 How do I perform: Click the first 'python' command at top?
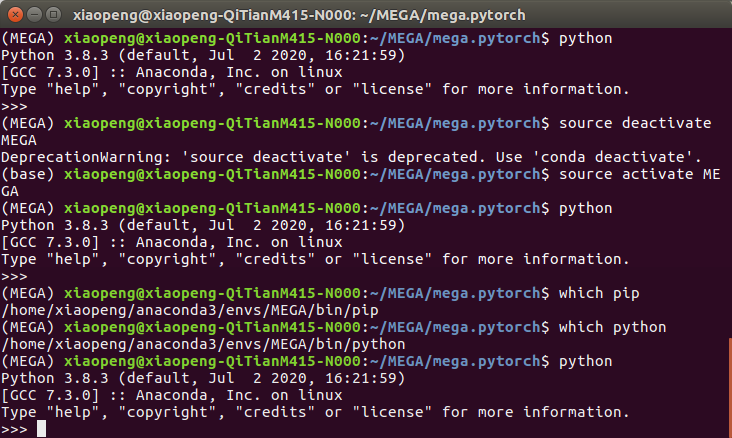pyautogui.click(x=585, y=38)
